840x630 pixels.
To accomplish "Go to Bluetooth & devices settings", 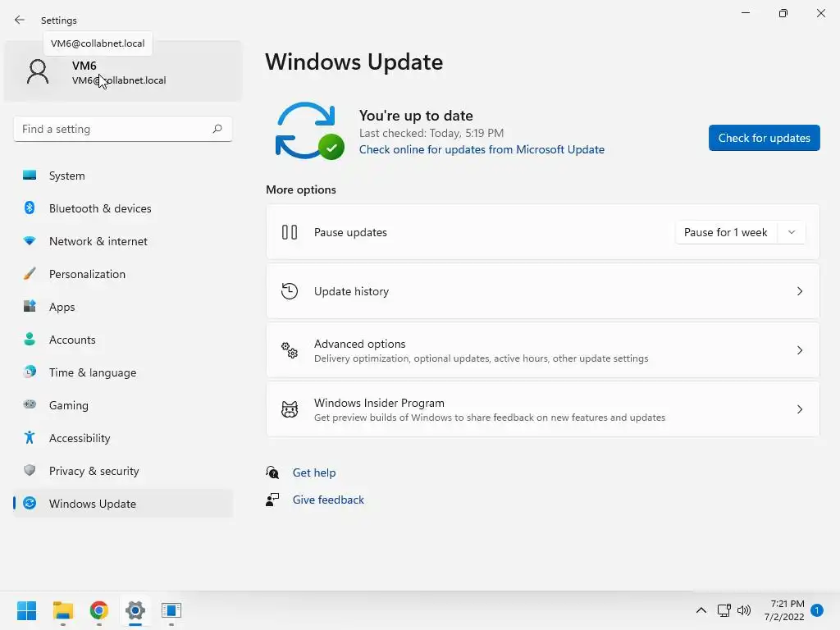I will click(123, 208).
